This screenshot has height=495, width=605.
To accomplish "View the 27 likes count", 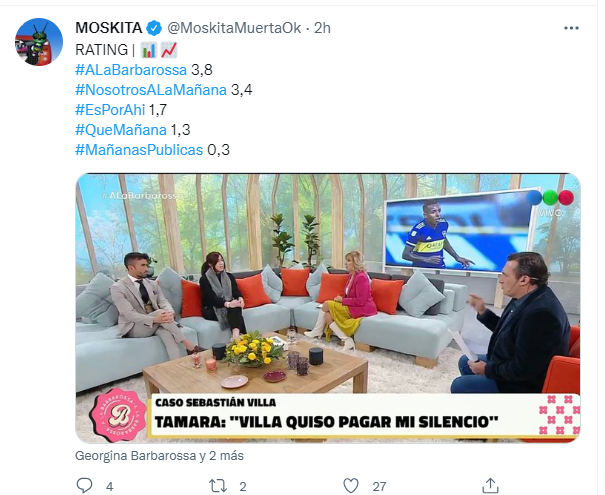I will click(x=379, y=487).
